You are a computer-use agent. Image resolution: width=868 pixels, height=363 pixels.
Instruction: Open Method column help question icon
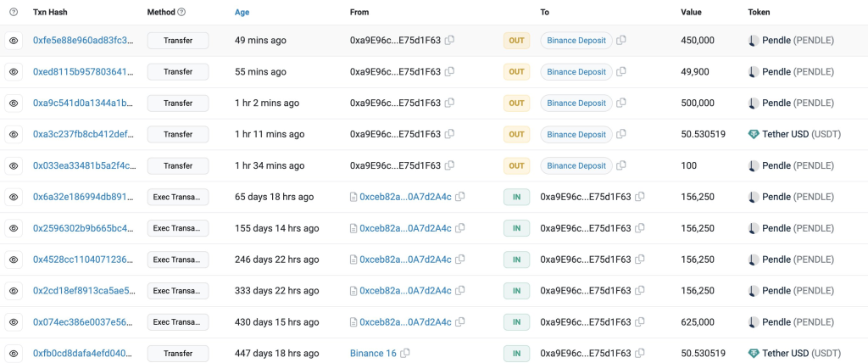[181, 12]
